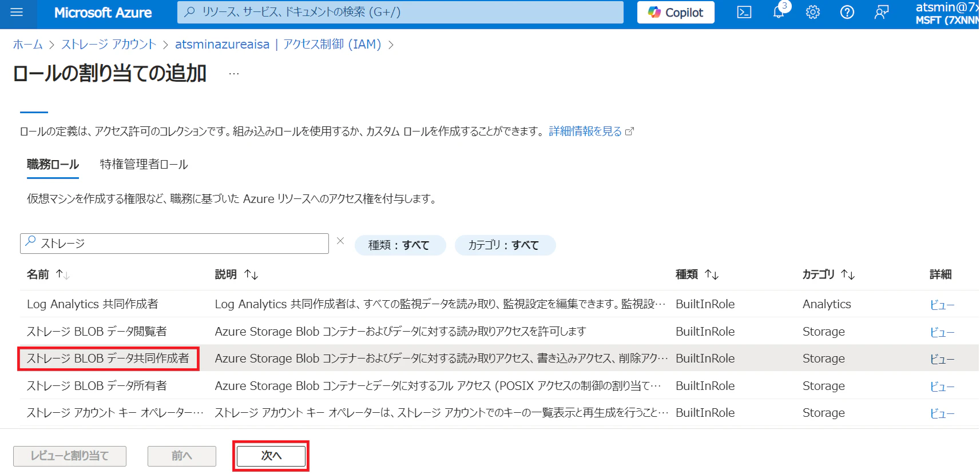This screenshot has height=474, width=980.
Task: Open ビュー details for ストレージ BLOB データ共同作成者
Action: pyautogui.click(x=942, y=359)
